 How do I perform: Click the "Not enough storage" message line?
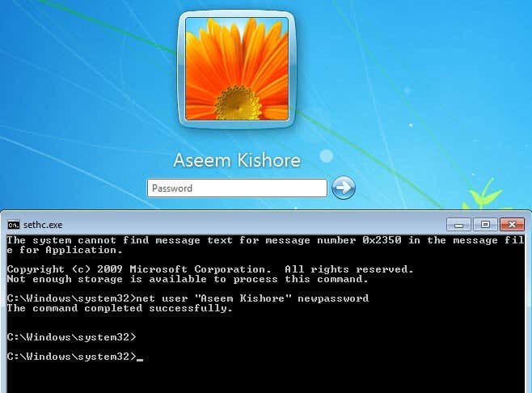pyautogui.click(x=188, y=279)
